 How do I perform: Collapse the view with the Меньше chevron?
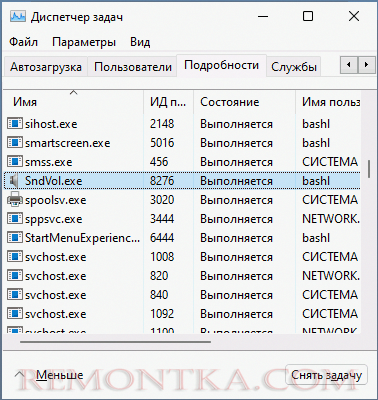click(20, 375)
